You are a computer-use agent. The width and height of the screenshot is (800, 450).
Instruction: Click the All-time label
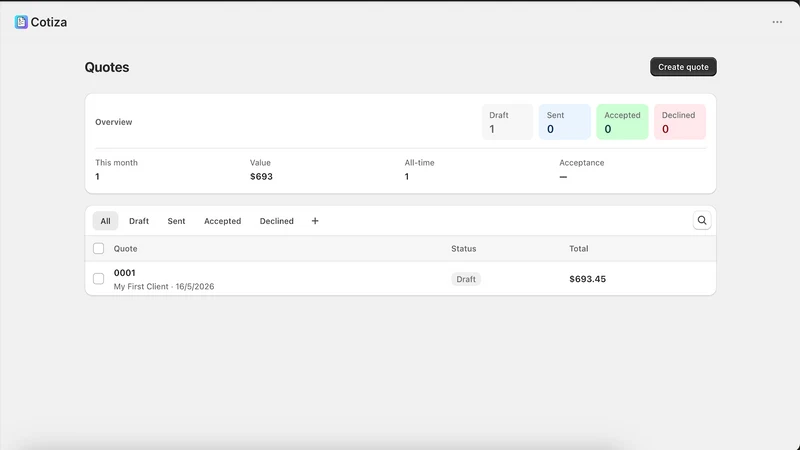(x=419, y=163)
